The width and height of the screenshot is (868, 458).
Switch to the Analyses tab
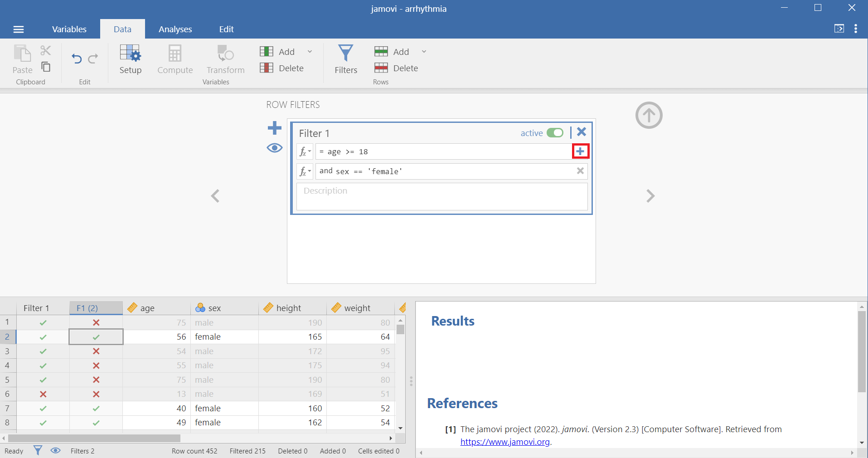click(x=175, y=29)
